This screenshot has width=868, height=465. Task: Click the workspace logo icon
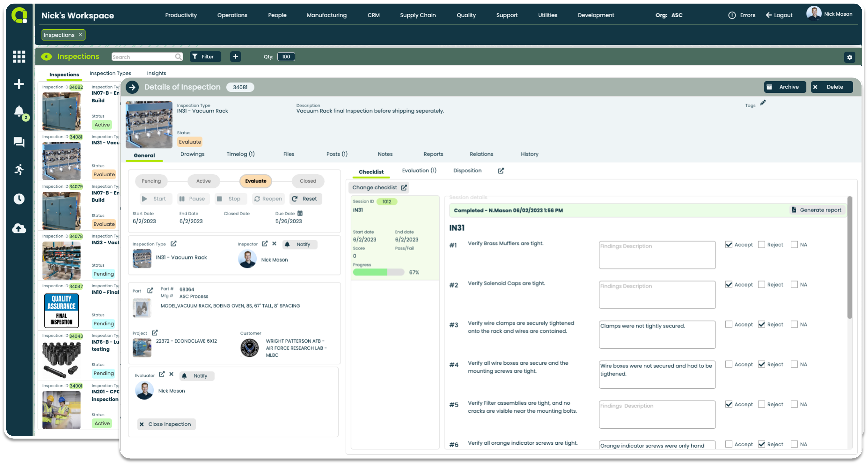click(19, 15)
